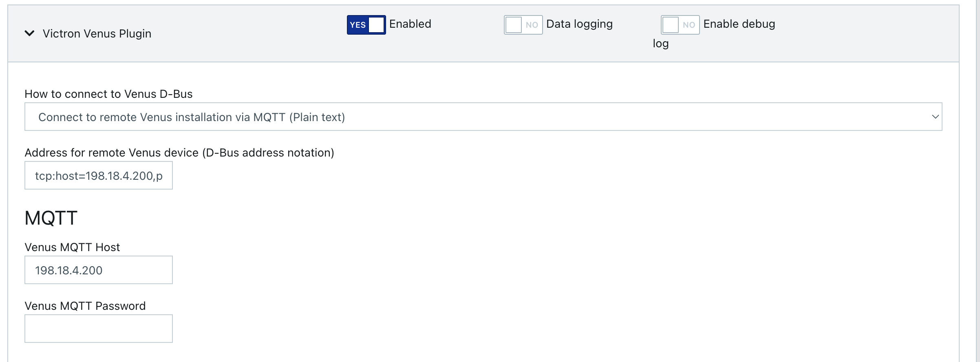The image size is (980, 362).
Task: Click the 'Address for remote Venus device' label
Action: pos(179,153)
